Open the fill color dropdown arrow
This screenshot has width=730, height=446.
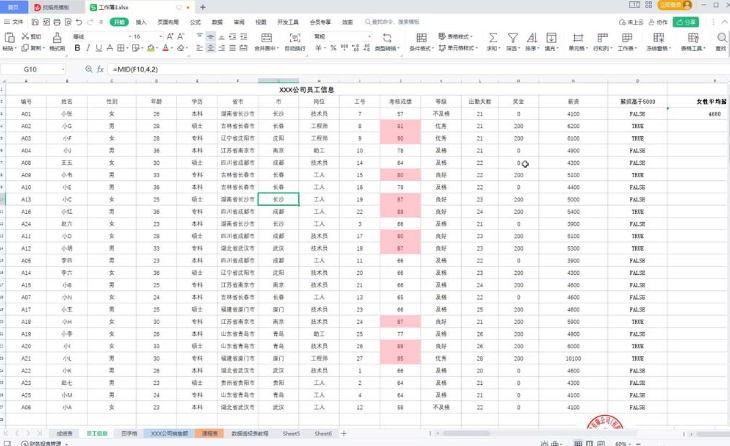[157, 48]
